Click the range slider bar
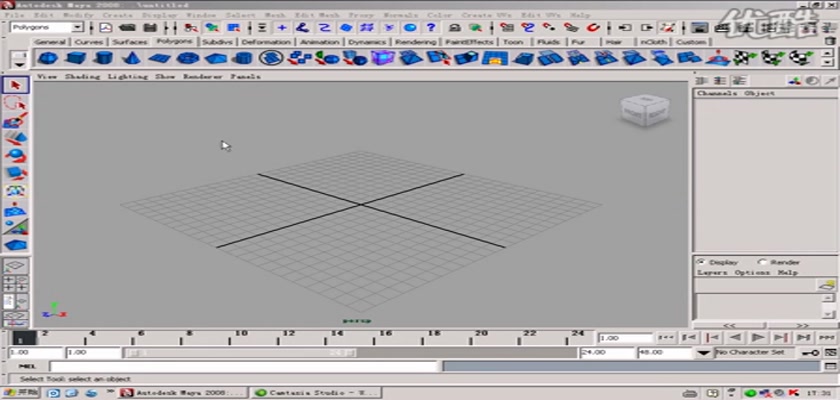This screenshot has height=400, width=840. coord(240,353)
